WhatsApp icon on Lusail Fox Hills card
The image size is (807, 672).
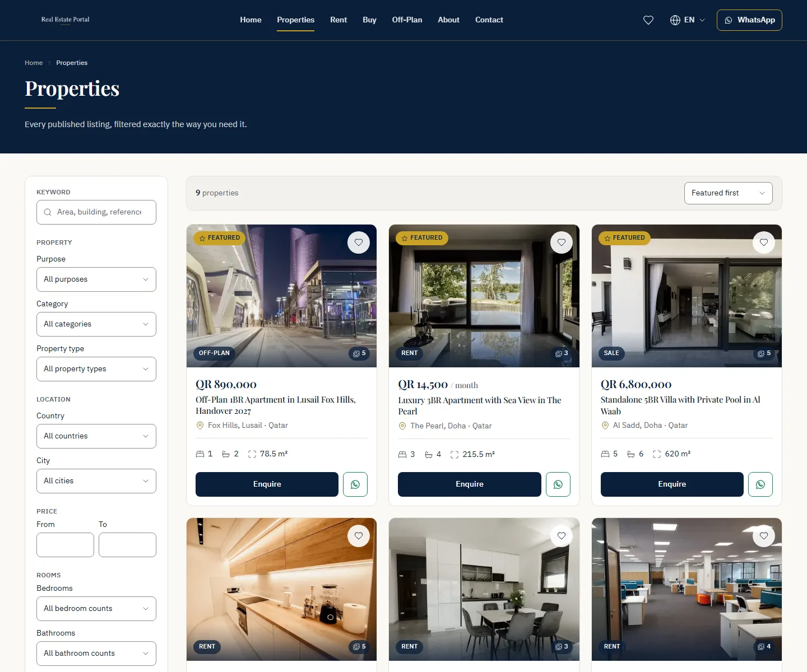355,484
